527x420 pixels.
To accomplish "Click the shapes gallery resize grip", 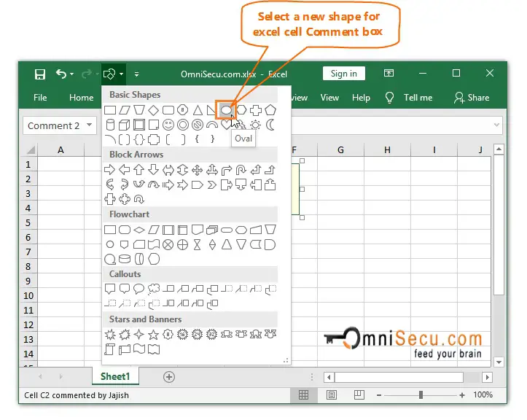I will pos(286,360).
